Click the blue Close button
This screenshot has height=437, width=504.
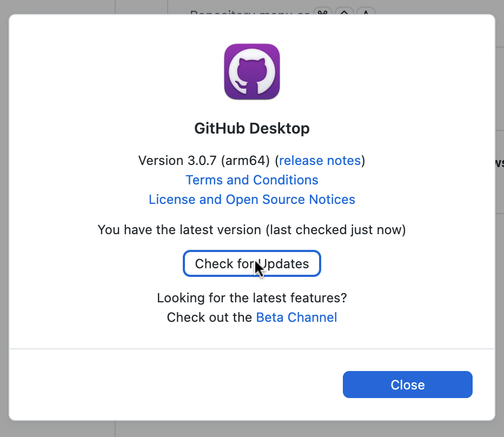click(x=407, y=385)
